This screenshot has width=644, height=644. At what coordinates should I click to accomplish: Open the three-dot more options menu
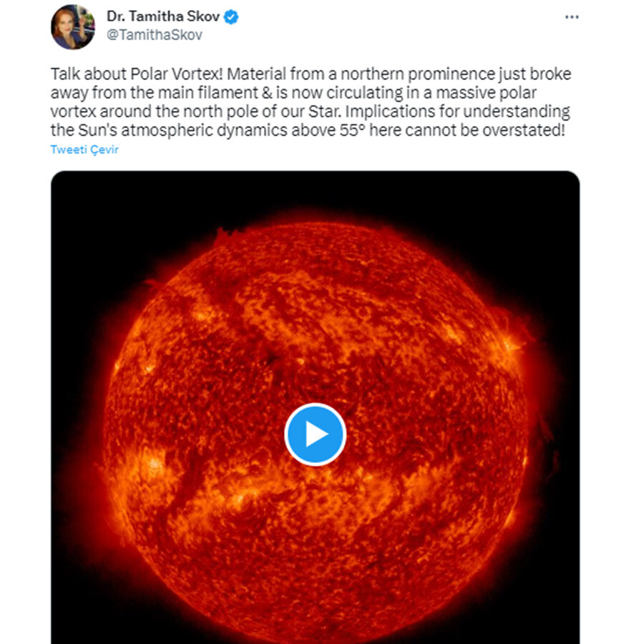571,17
